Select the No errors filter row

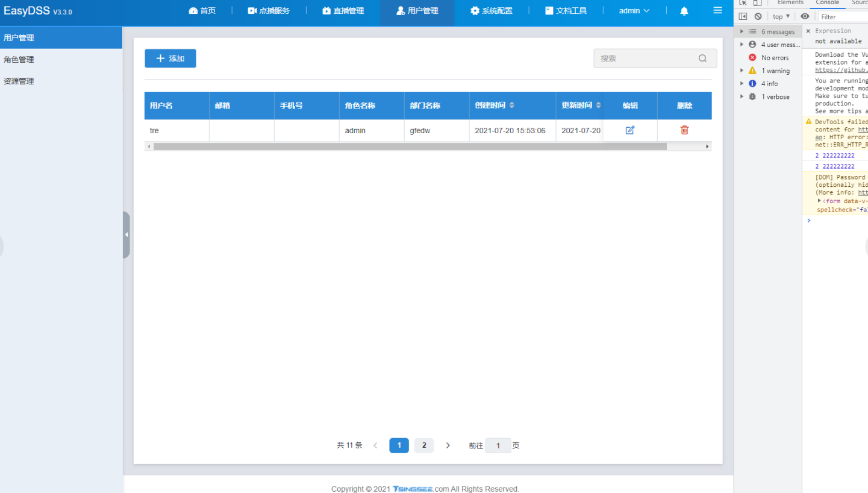[x=769, y=58]
